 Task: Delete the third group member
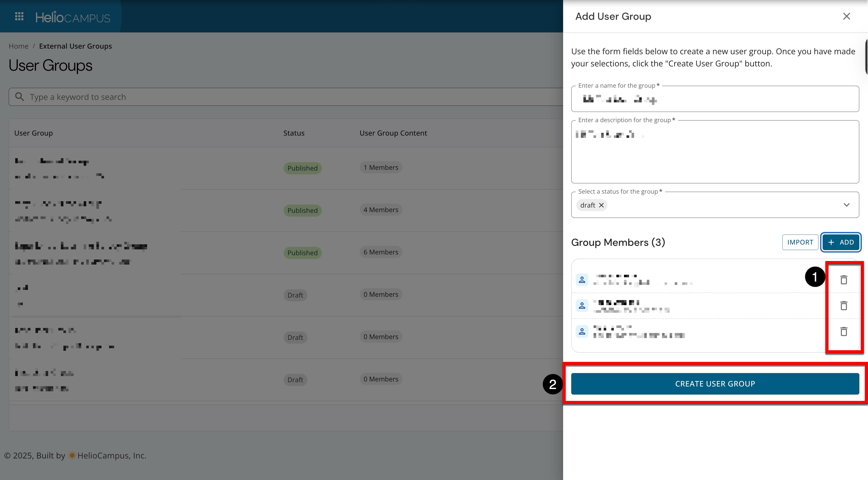click(843, 331)
